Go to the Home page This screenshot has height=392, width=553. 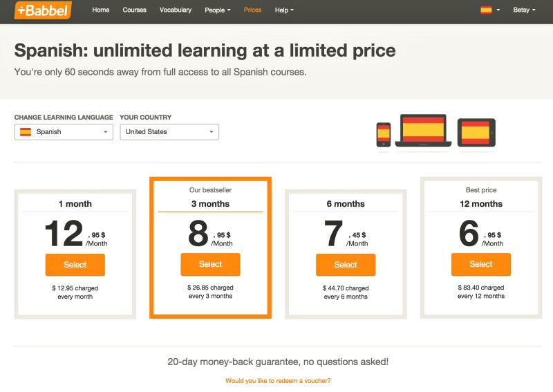click(101, 10)
